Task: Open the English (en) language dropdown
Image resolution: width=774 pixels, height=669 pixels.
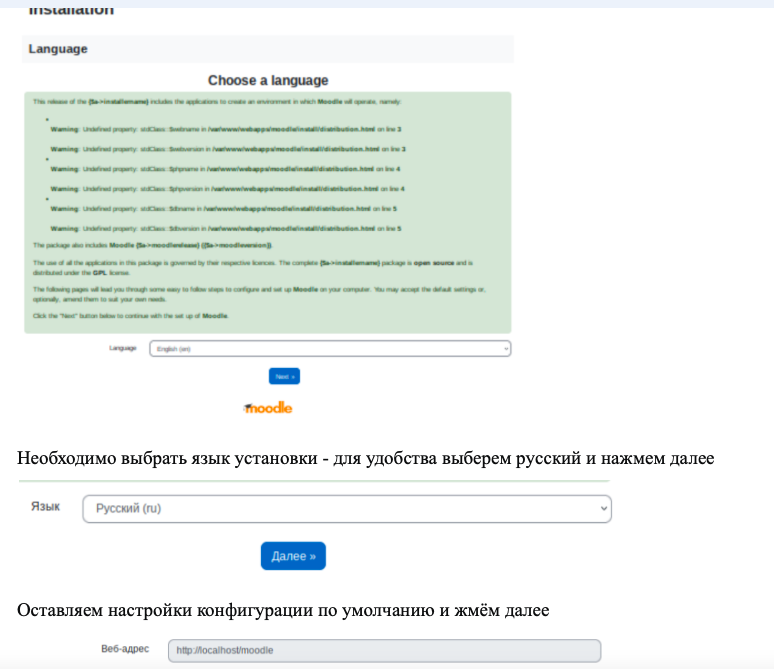Action: tap(330, 349)
